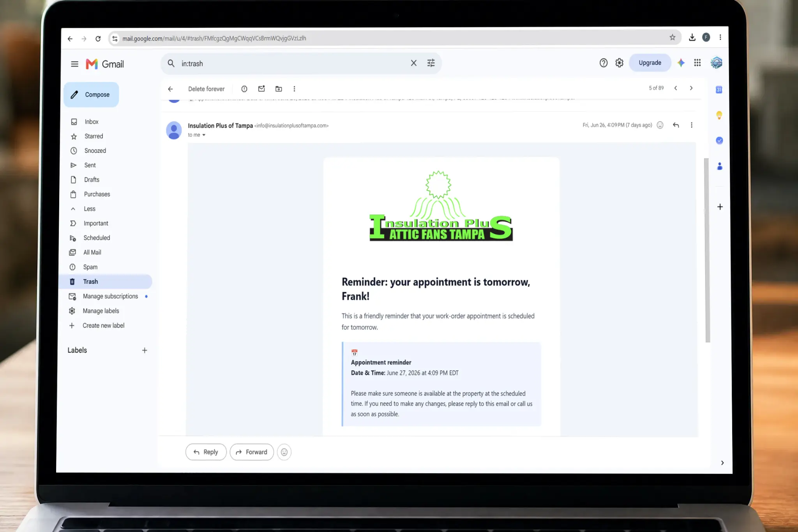Bookmark this page with the star icon
This screenshot has width=798, height=532.
point(672,37)
